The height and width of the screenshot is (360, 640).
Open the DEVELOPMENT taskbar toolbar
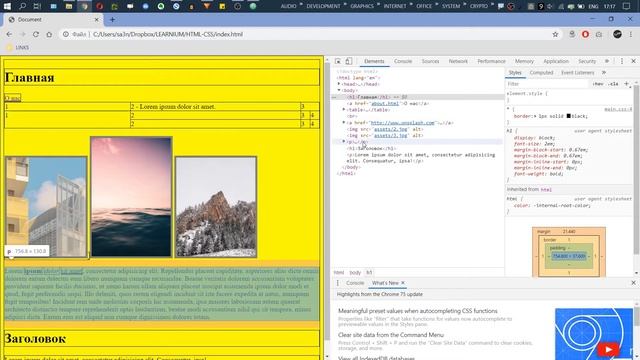323,6
